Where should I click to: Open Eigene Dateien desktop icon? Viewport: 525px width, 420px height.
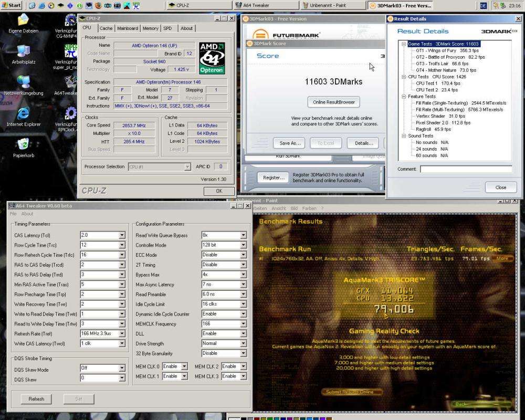tap(23, 23)
